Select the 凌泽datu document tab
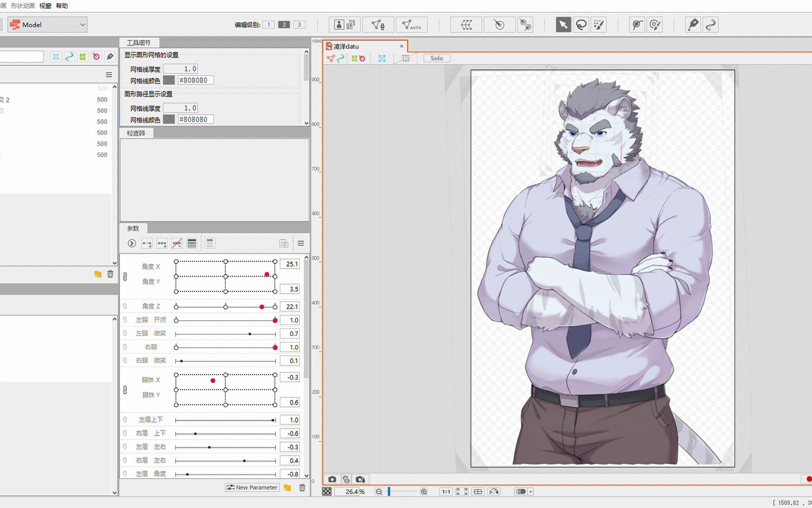Viewport: 812px width, 508px height. 365,46
